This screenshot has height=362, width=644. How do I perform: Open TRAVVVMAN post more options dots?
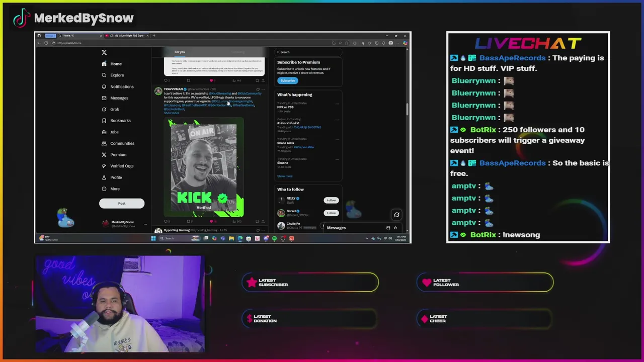click(x=263, y=89)
